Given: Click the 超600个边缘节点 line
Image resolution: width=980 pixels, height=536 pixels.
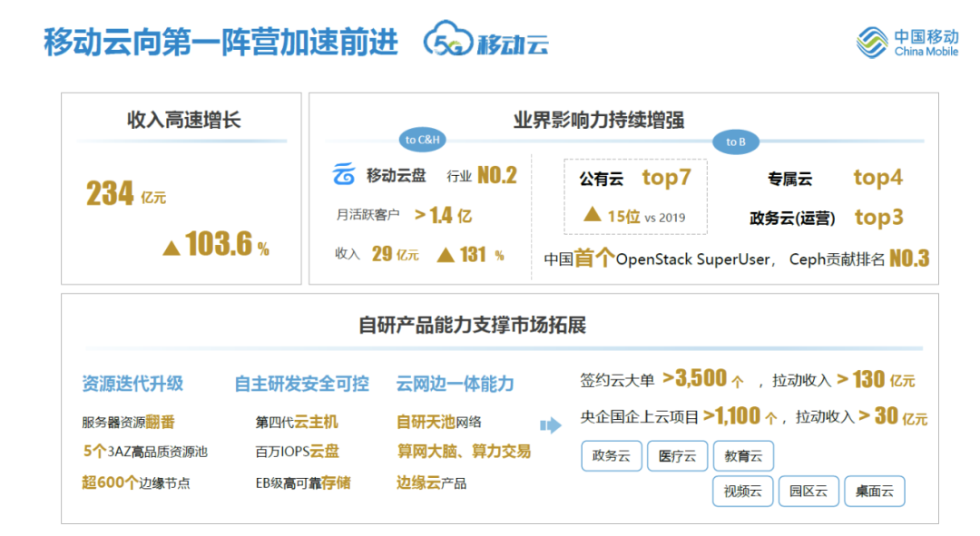Looking at the screenshot, I should [x=135, y=482].
